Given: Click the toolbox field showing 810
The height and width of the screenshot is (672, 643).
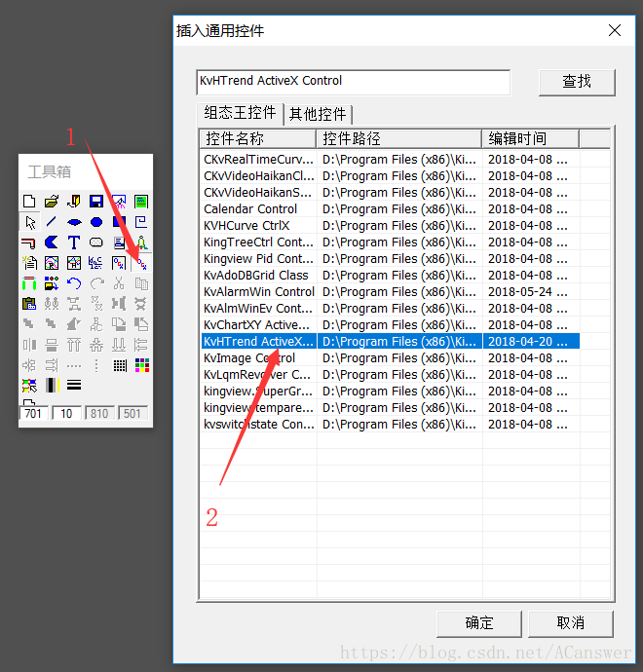Looking at the screenshot, I should [99, 414].
